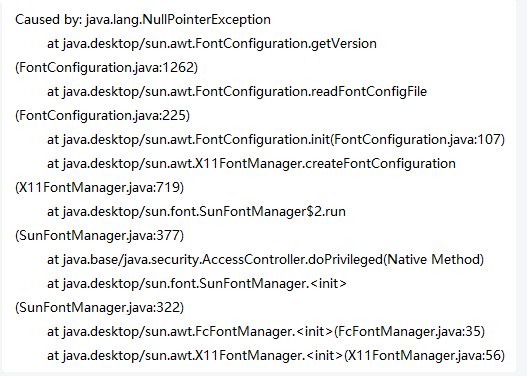Click the 'Caused by: java.lang.NullPointerException' line
Image resolution: width=527 pixels, height=376 pixels.
[x=143, y=20]
